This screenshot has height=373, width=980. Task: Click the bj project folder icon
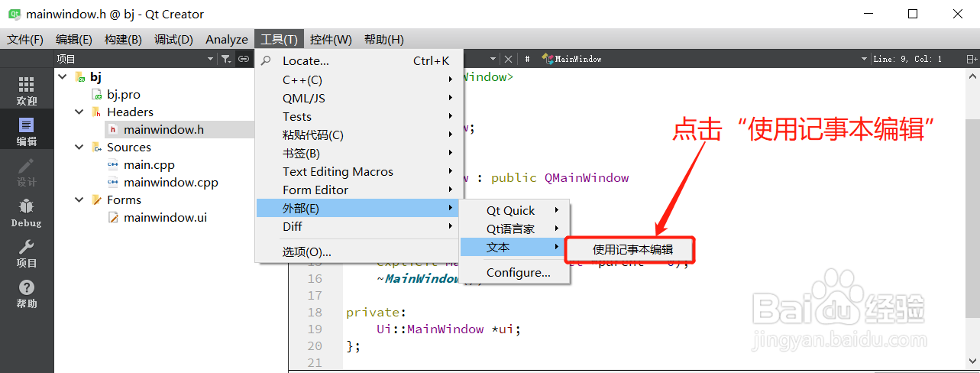click(79, 76)
